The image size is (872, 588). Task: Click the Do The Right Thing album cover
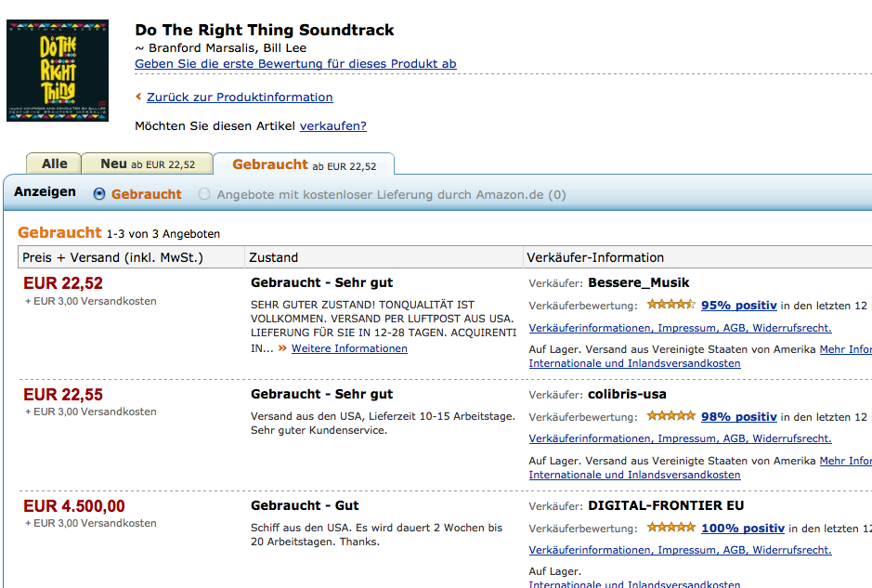[58, 71]
